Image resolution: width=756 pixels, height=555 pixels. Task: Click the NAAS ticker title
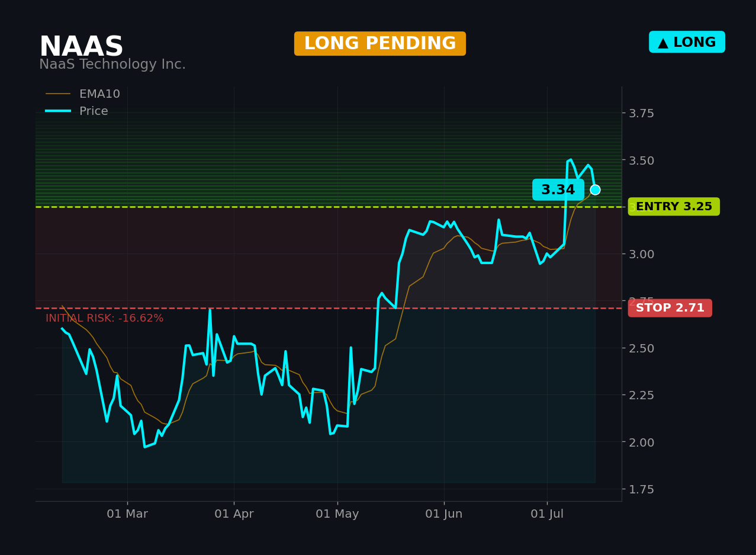(x=81, y=47)
